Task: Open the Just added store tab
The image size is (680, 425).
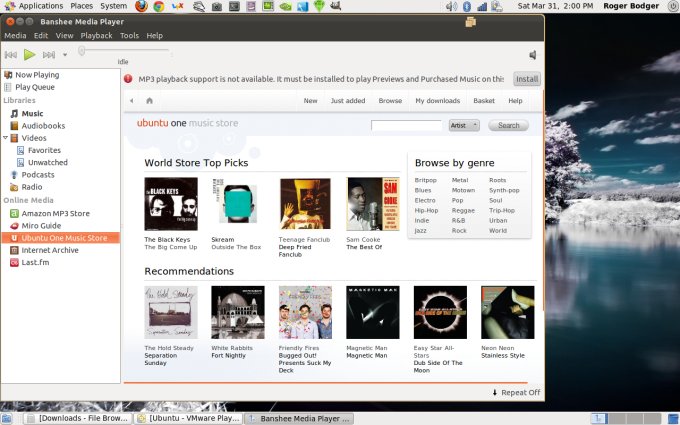Action: point(348,101)
